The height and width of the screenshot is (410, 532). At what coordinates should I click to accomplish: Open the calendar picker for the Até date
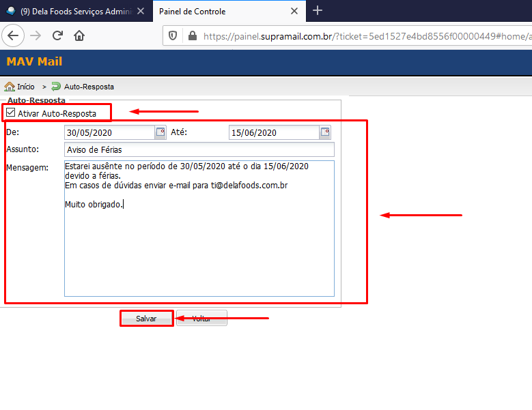point(325,132)
